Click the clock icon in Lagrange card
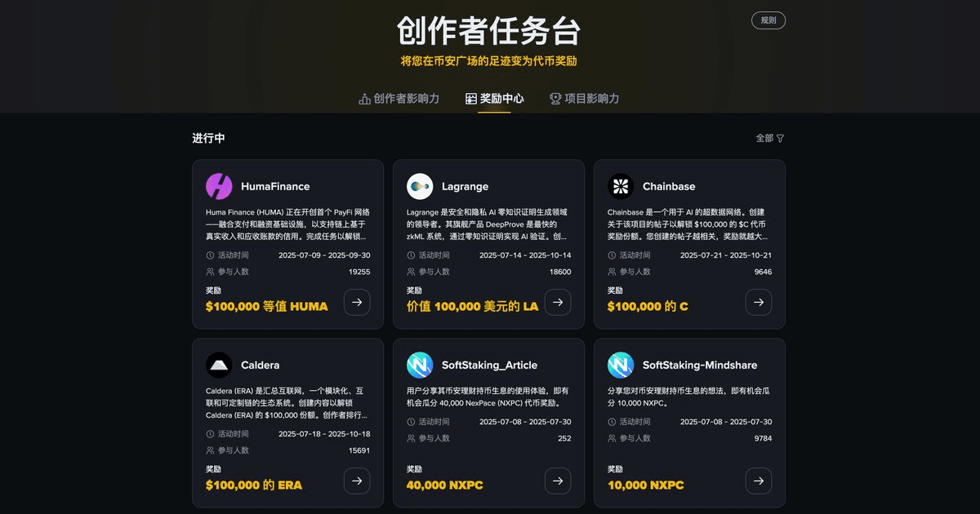This screenshot has width=980, height=514. tap(412, 255)
